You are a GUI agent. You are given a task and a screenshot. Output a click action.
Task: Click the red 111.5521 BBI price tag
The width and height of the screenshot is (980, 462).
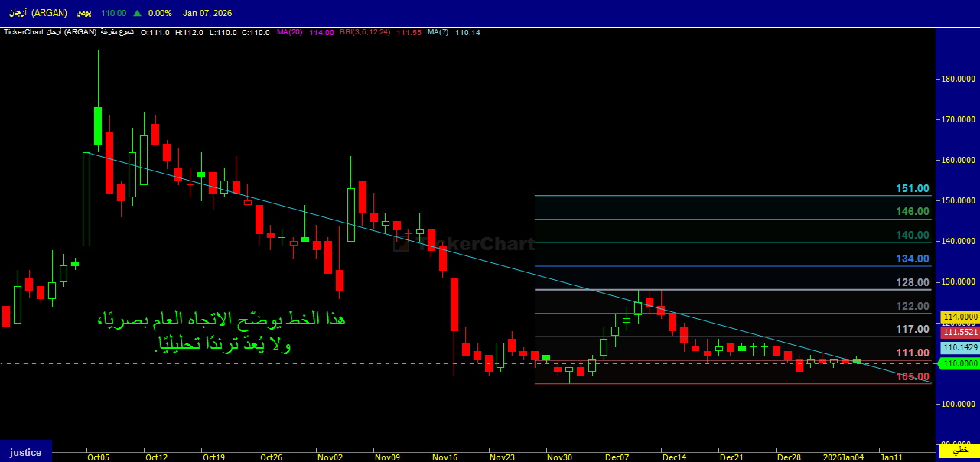click(x=960, y=333)
